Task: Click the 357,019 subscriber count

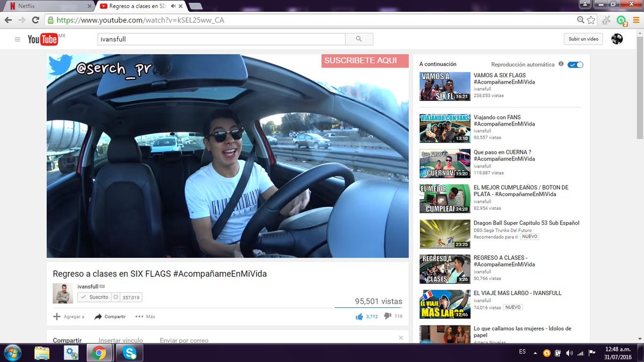Action: (x=131, y=297)
